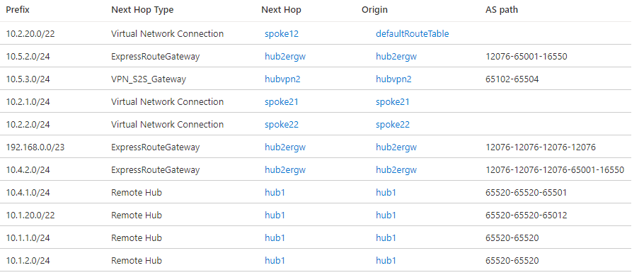Click hub1 origin for 10.1.20.0/22 route
Viewport: 644px width, 280px height.
pos(386,215)
